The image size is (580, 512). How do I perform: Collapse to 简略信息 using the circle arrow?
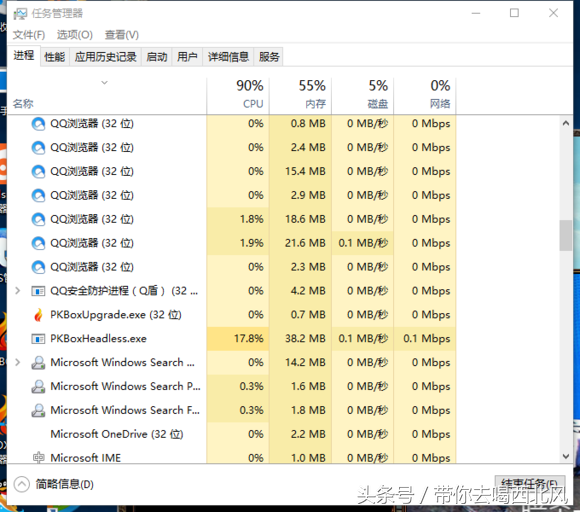21,484
